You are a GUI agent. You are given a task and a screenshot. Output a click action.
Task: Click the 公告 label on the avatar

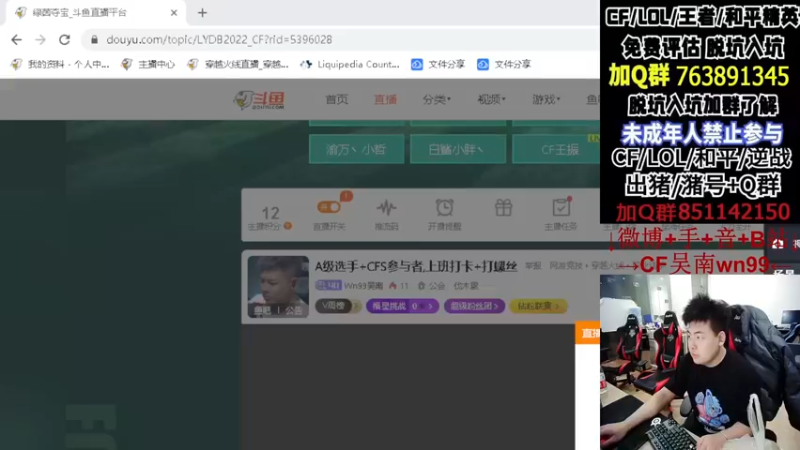click(294, 310)
